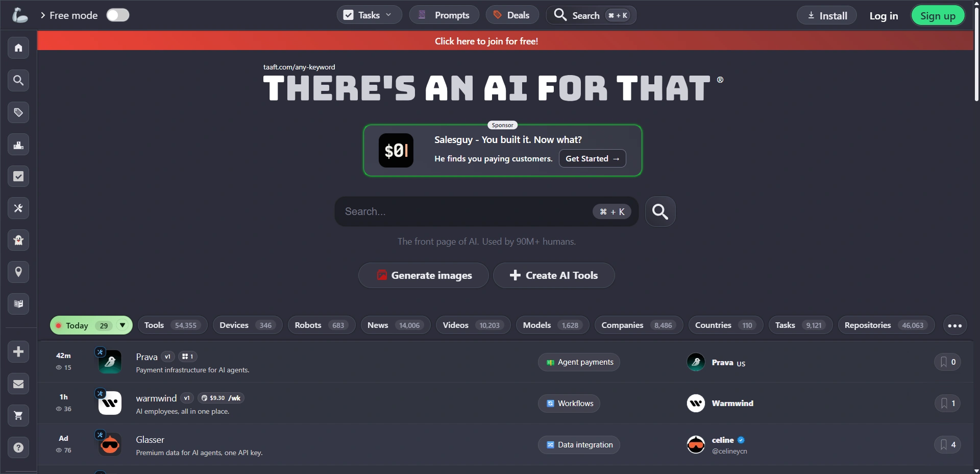Select the Videos 10,203 tab
Screen dimensions: 980x474
(x=473, y=325)
